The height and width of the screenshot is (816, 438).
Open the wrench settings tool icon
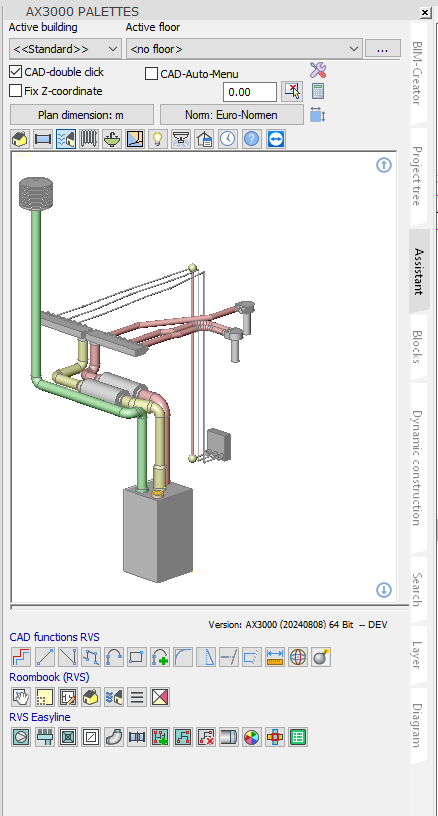point(318,70)
